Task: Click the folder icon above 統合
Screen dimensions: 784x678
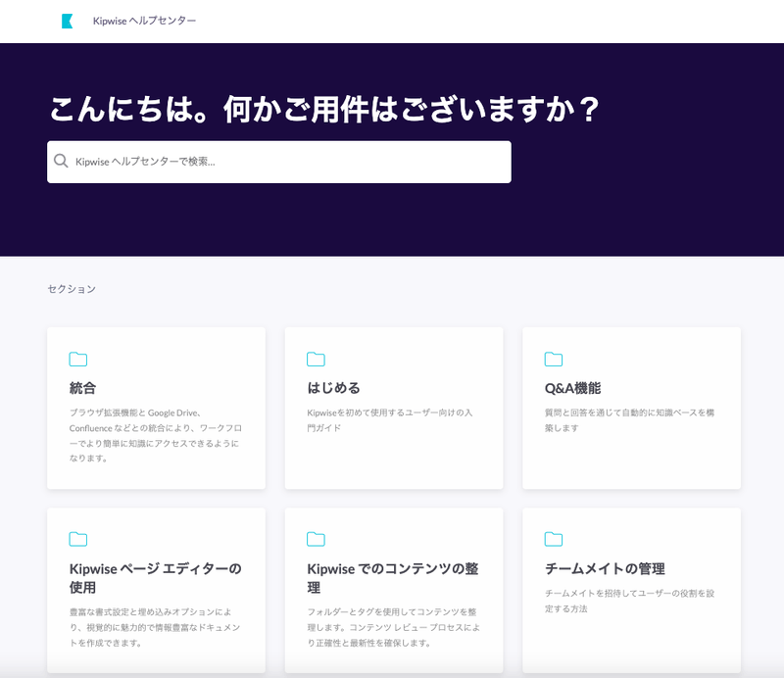Action: point(78,359)
